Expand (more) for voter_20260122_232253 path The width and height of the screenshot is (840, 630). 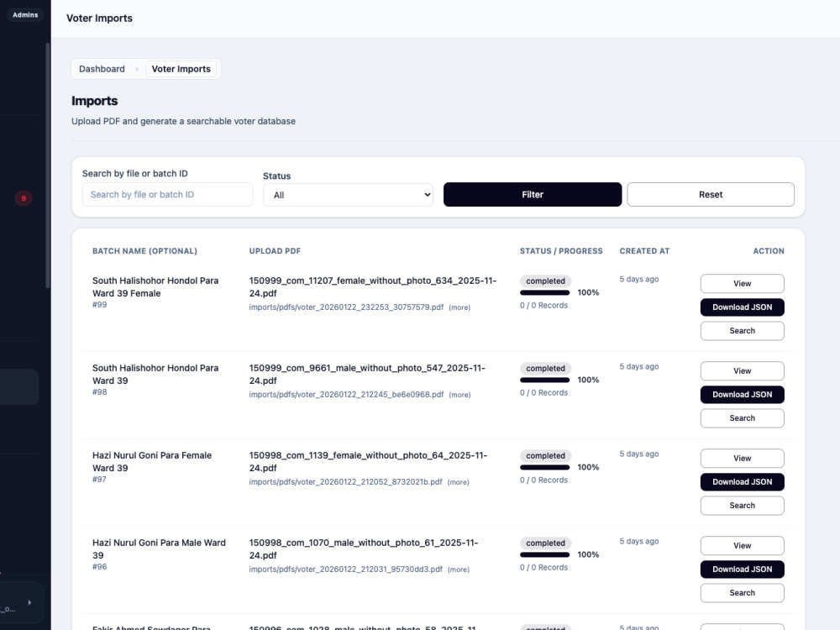coord(459,307)
